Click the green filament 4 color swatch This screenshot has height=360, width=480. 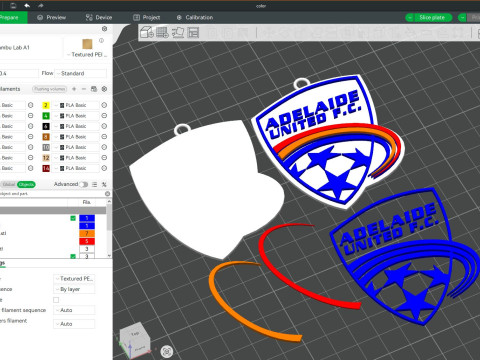(46, 116)
